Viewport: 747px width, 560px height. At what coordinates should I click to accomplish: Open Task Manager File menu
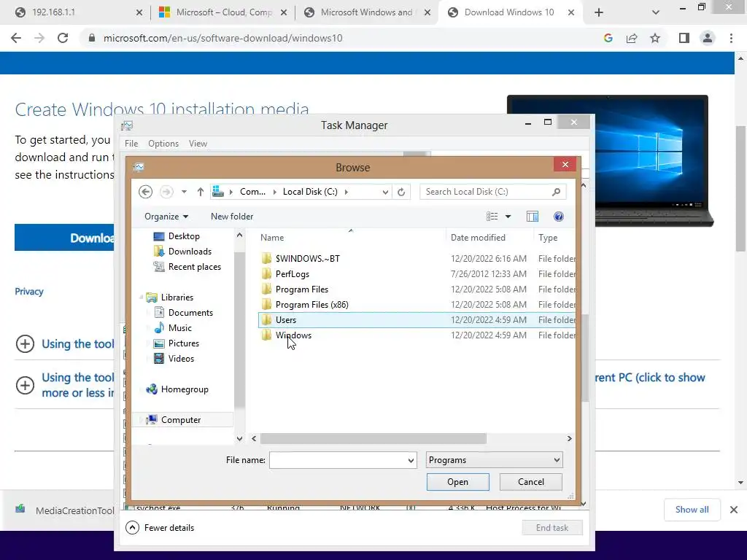click(131, 144)
